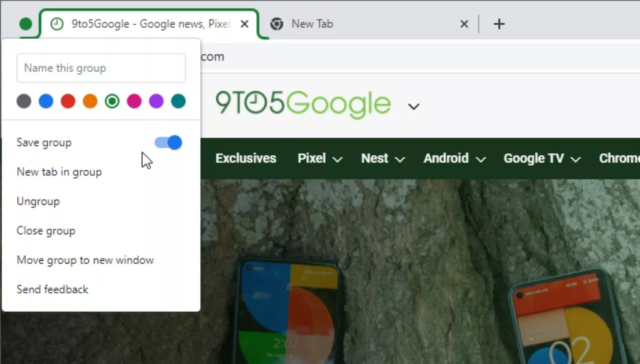Expand the site switcher chevron beside logo
640x364 pixels.
coord(413,106)
